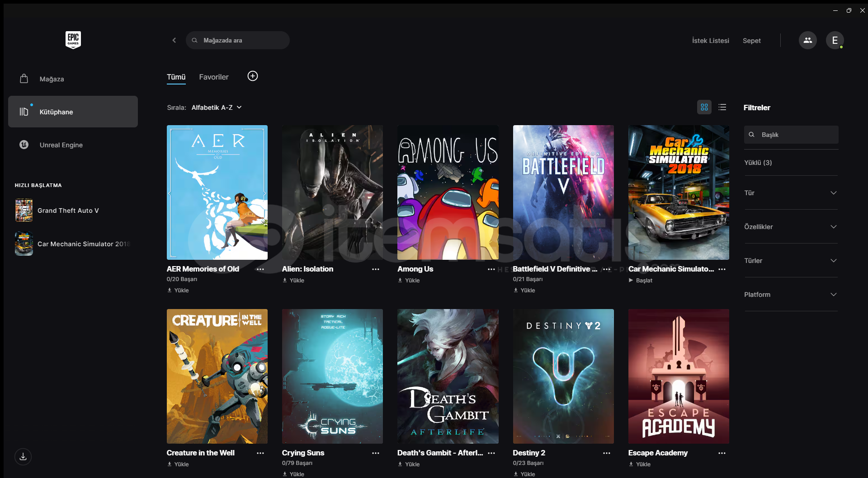This screenshot has width=868, height=478.
Task: Open more options for Alien: Isolation
Action: point(376,269)
